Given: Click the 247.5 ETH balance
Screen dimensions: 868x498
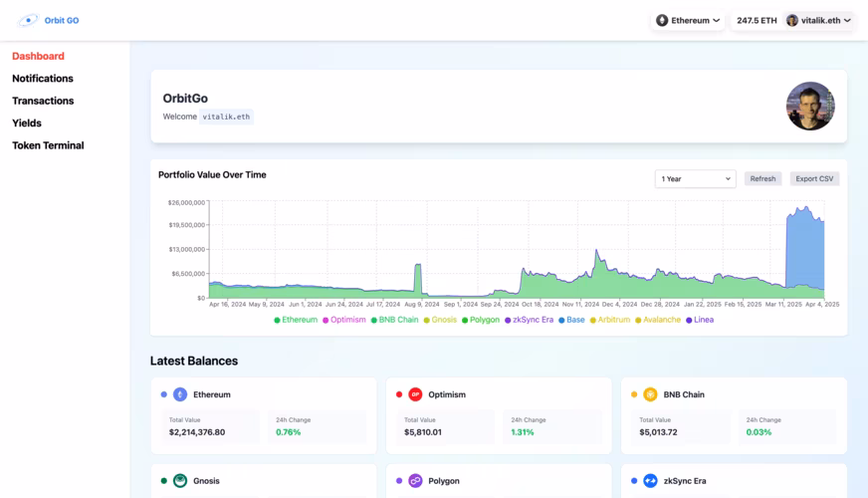Looking at the screenshot, I should (757, 21).
